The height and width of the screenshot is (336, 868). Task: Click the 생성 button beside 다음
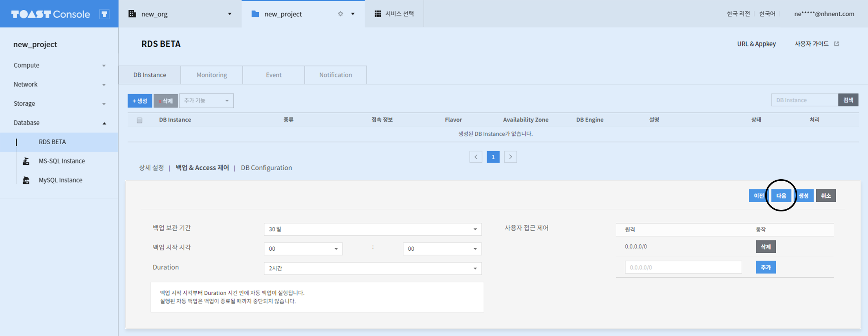[x=804, y=196]
